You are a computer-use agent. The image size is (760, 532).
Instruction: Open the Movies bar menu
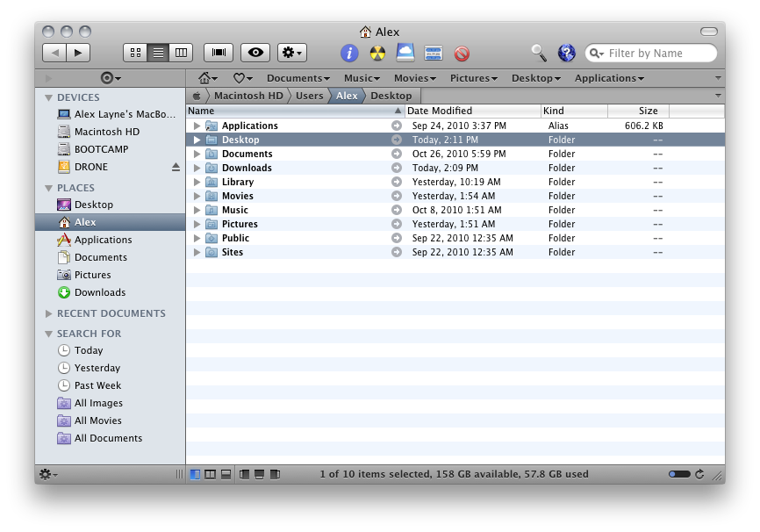[415, 78]
